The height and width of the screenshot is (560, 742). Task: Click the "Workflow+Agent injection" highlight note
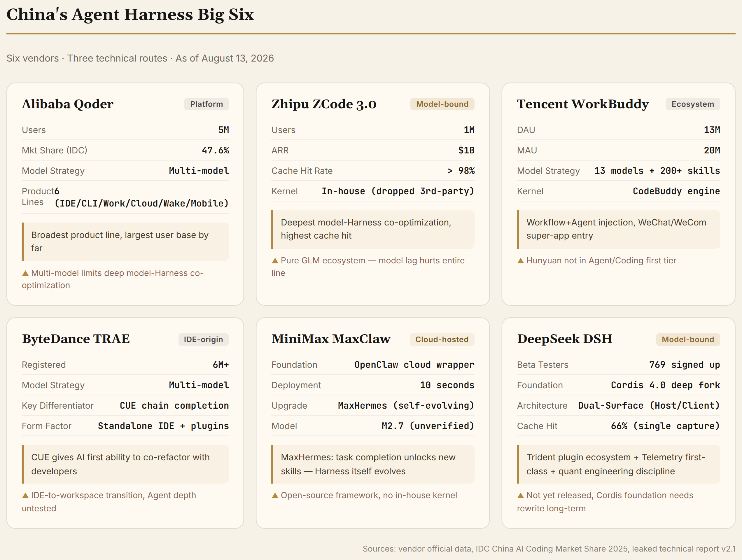click(619, 229)
